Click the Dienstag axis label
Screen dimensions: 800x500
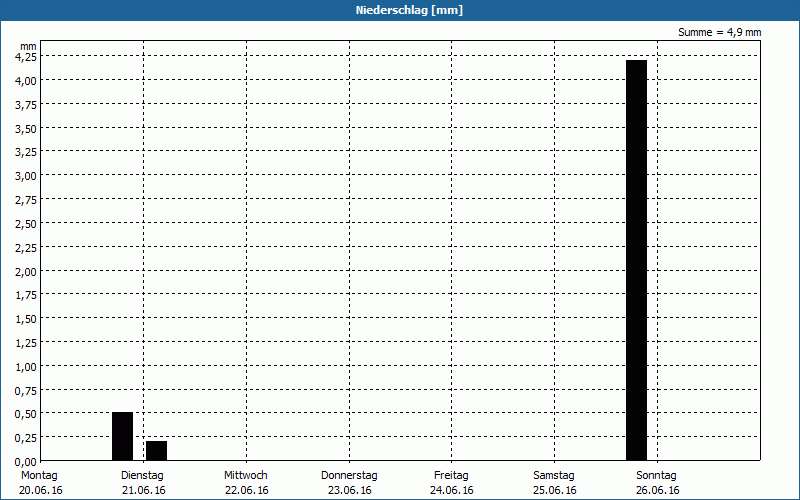pos(142,475)
